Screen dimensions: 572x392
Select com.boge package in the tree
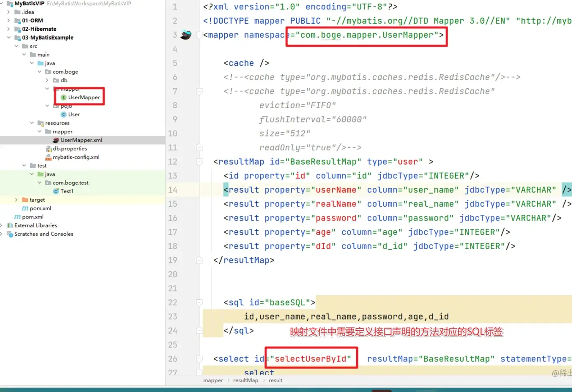click(x=65, y=72)
